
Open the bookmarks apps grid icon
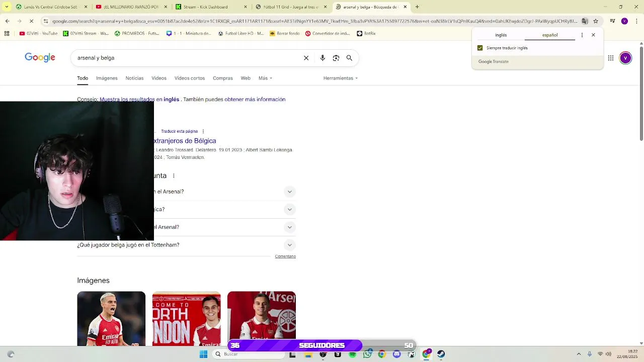(7, 34)
